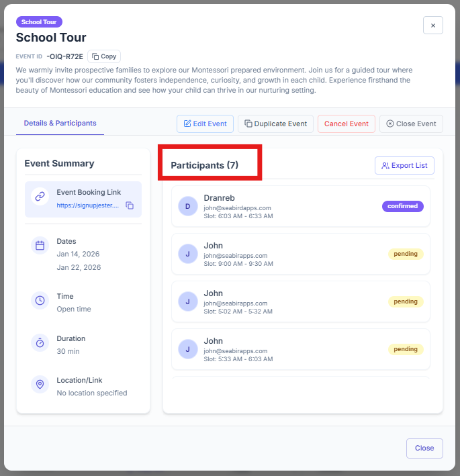The height and width of the screenshot is (476, 460).
Task: Duplicate this event
Action: tap(275, 124)
